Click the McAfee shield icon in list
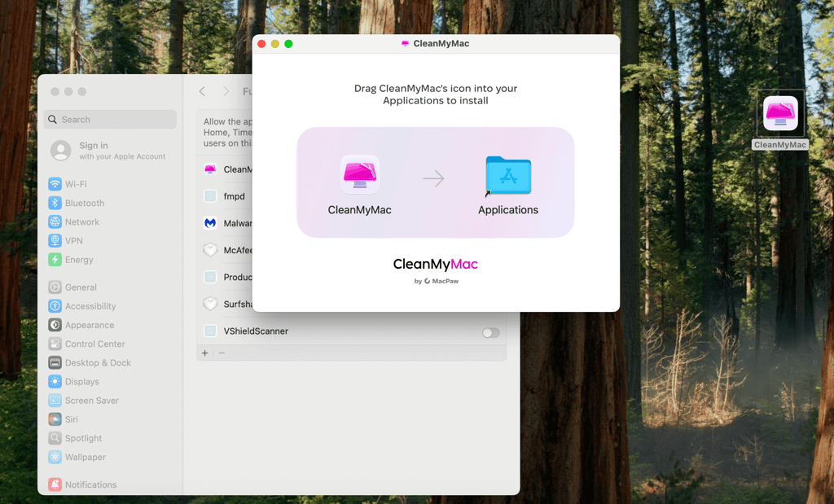Screen dimensions: 834x504 (210, 250)
